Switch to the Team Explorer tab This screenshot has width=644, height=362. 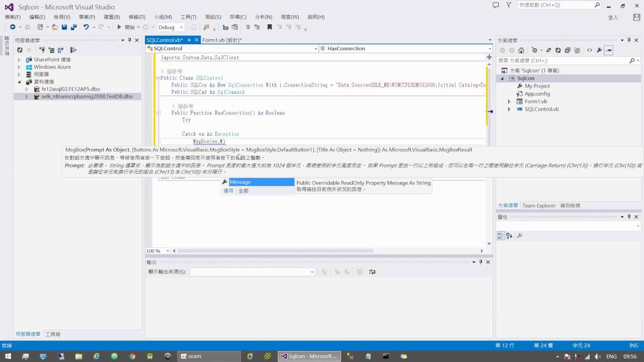539,206
